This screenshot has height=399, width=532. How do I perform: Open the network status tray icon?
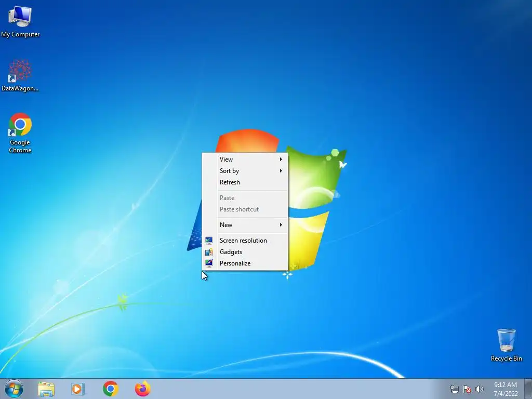point(454,389)
